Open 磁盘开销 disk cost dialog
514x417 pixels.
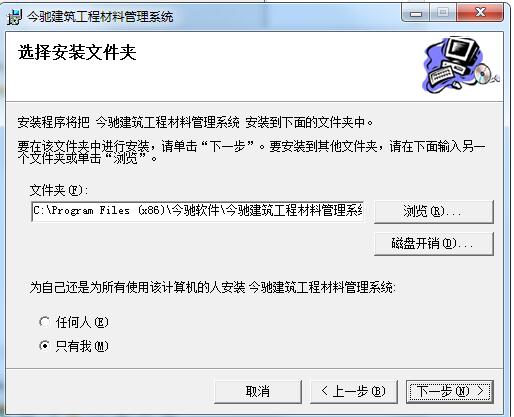[x=433, y=244]
